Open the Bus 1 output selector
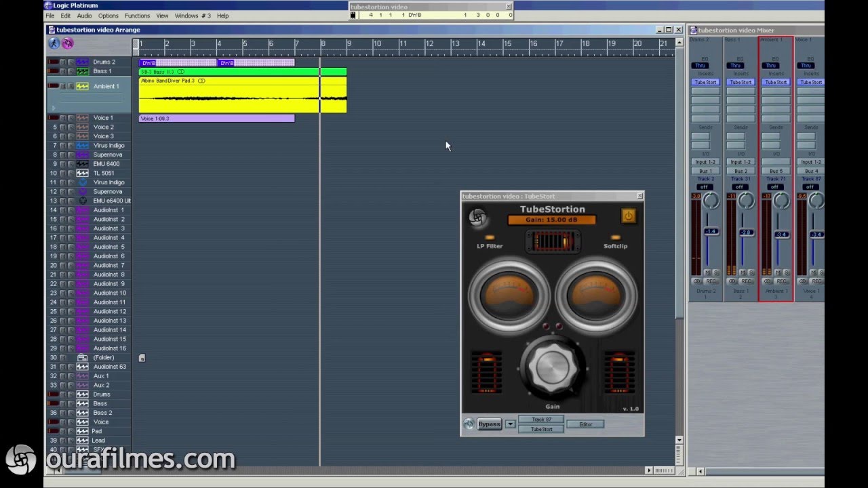The width and height of the screenshot is (868, 488). coord(705,171)
